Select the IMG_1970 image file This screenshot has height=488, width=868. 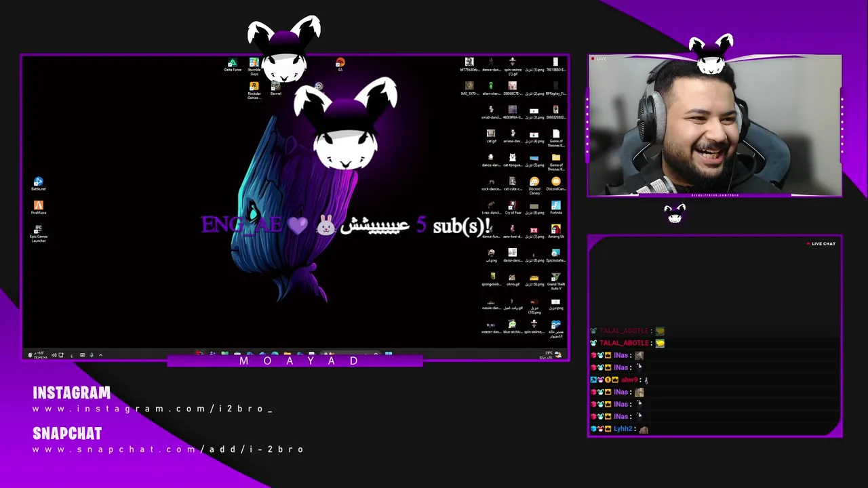click(x=469, y=88)
